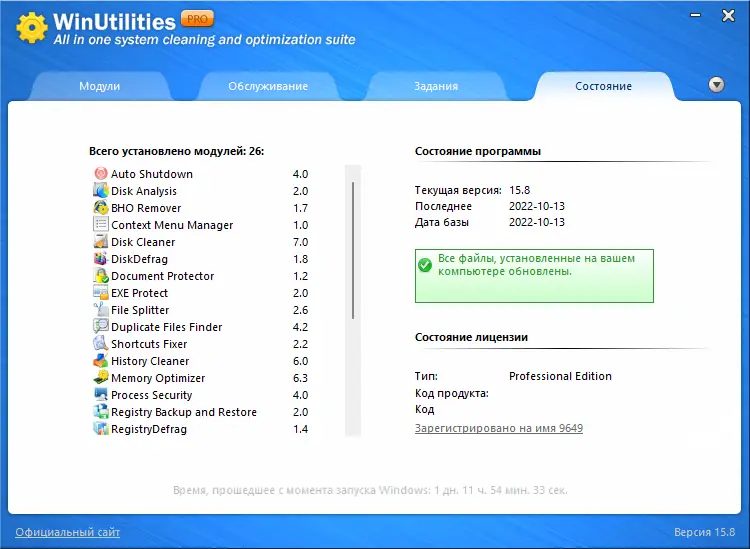Click the Memory Optimizer icon
Screen dimensions: 750x549
[100, 378]
